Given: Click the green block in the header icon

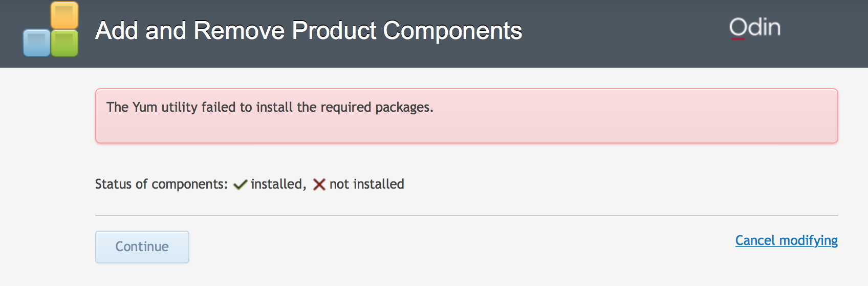Looking at the screenshot, I should (x=65, y=43).
